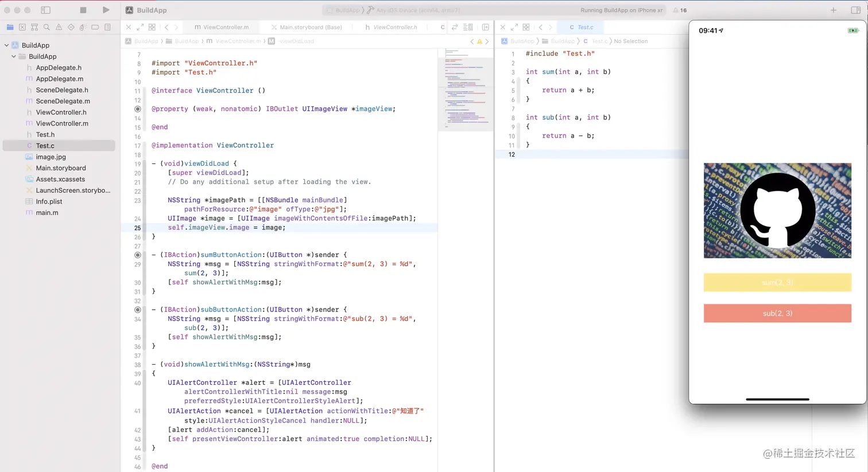Image resolution: width=868 pixels, height=472 pixels.
Task: Jump to next issue arrow
Action: 487,41
